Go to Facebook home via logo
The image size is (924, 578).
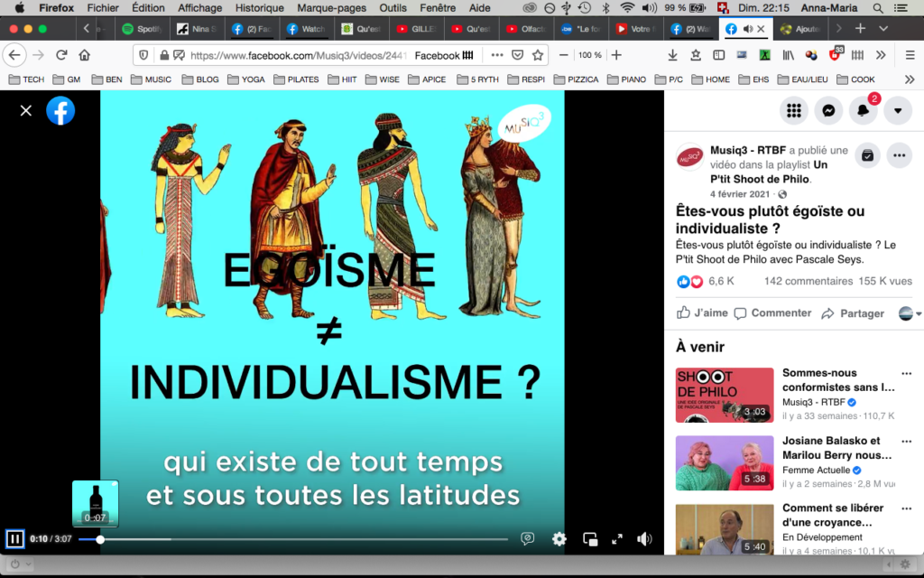(60, 110)
